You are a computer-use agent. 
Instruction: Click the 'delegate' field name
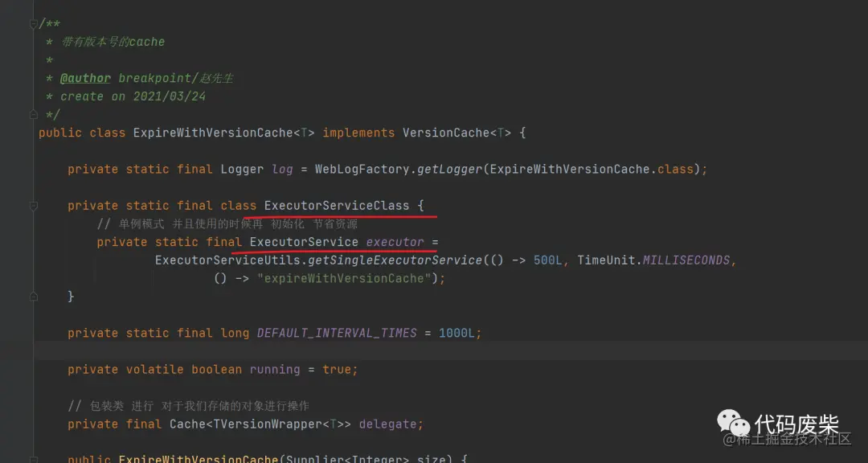click(x=387, y=424)
